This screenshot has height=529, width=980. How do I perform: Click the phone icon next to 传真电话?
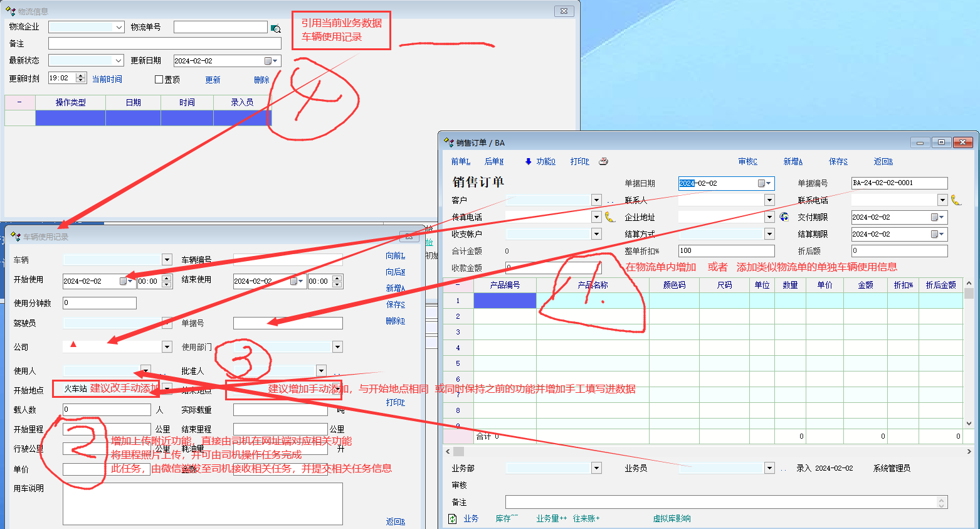610,217
